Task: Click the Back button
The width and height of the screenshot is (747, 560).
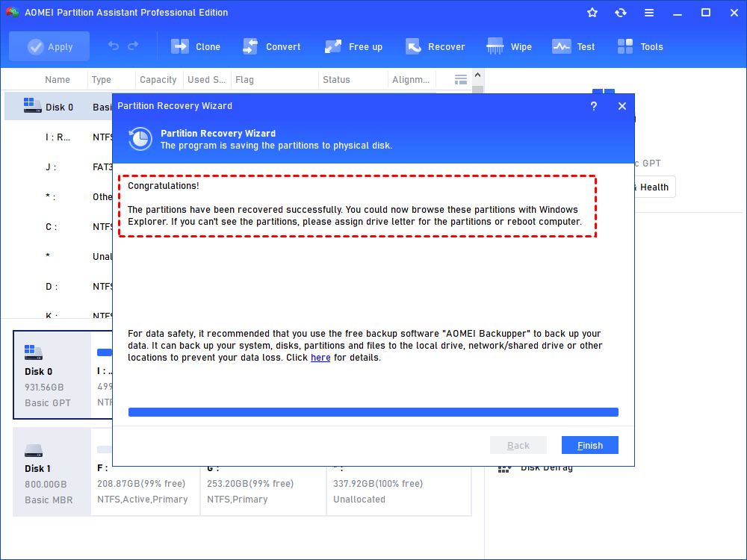Action: [518, 445]
